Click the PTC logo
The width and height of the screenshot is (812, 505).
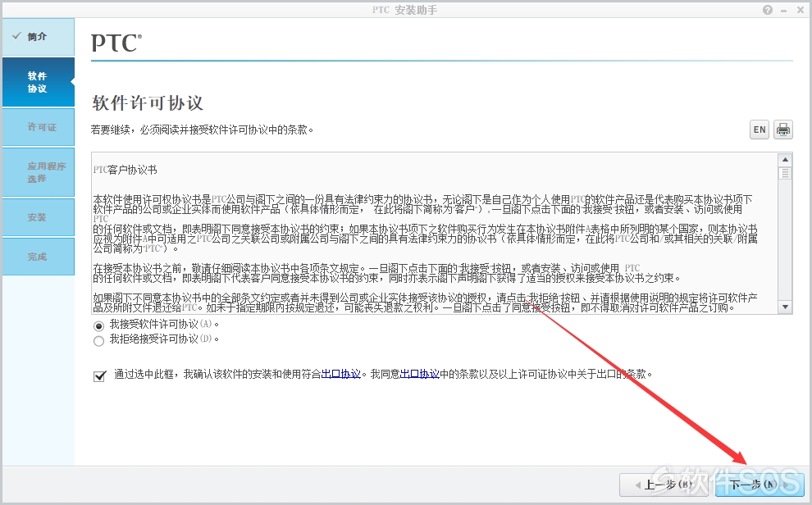pyautogui.click(x=116, y=43)
